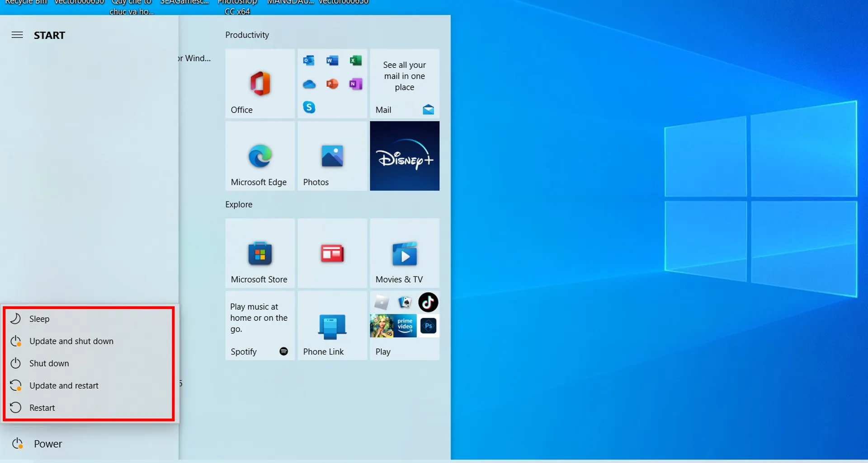Click the Explore group heading

coord(239,204)
